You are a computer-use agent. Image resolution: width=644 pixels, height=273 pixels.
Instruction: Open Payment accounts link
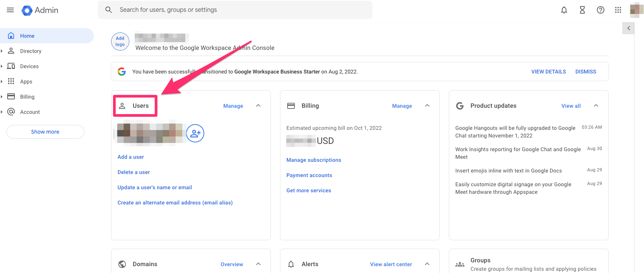point(309,175)
